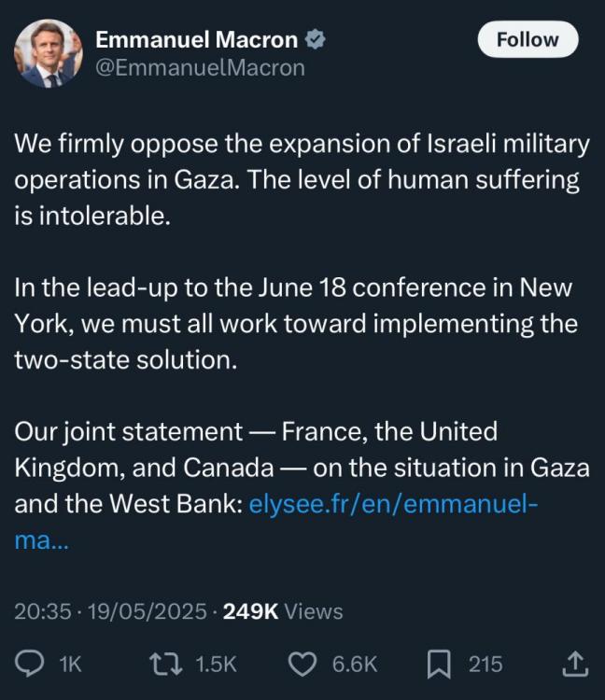605x700 pixels.
Task: Bookmark this post using the bookmark icon
Action: pos(439,664)
